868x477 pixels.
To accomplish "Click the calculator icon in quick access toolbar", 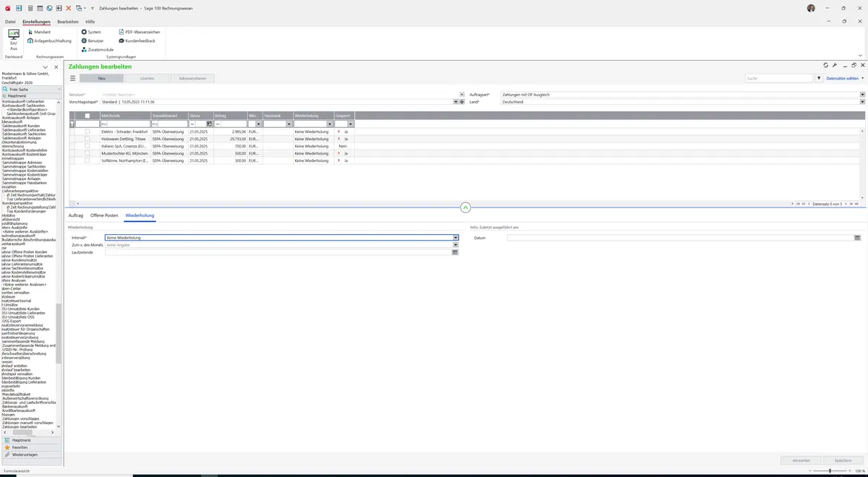I will (x=29, y=7).
